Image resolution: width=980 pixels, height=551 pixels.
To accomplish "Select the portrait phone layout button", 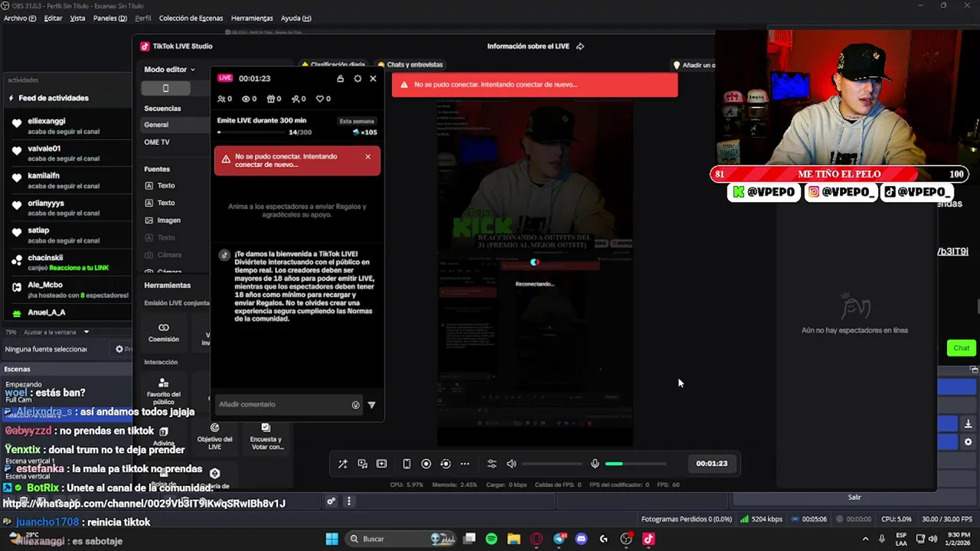I will coord(165,88).
